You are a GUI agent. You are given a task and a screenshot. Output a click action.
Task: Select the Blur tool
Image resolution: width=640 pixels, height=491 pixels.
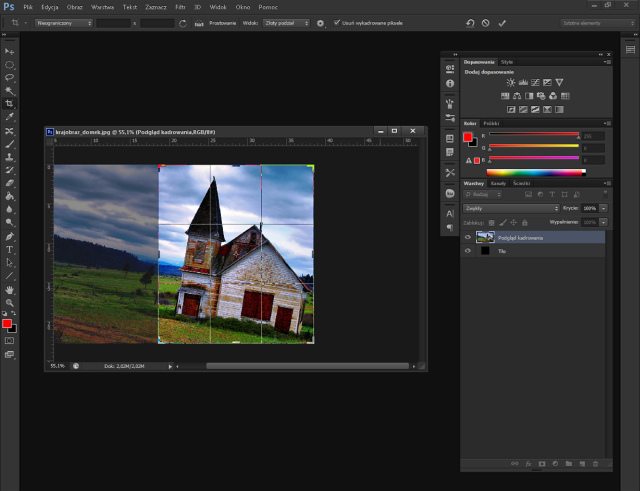9,209
